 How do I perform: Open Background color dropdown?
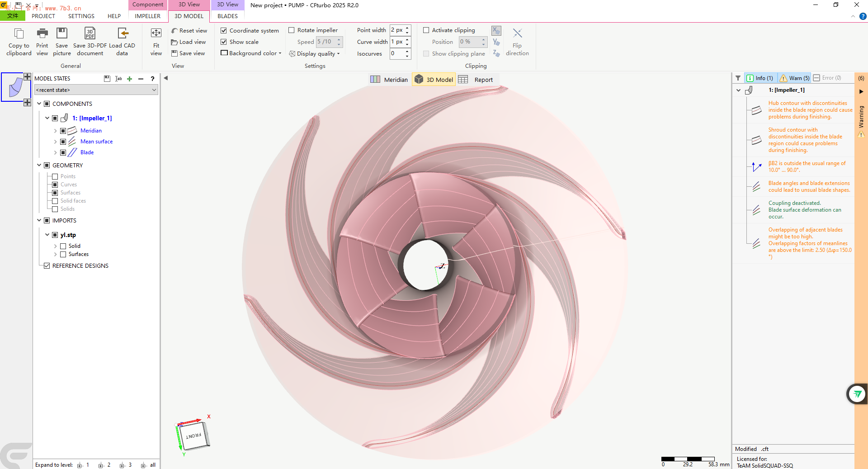coord(251,53)
